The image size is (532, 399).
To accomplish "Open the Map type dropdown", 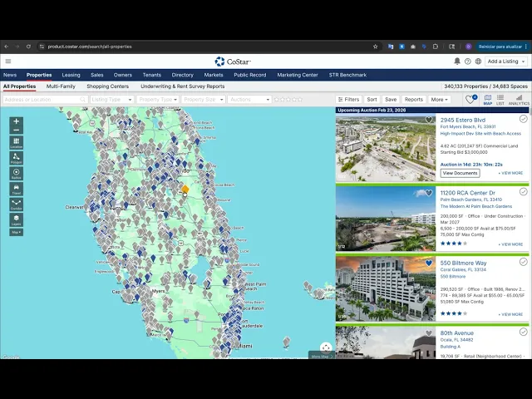I will point(17,233).
